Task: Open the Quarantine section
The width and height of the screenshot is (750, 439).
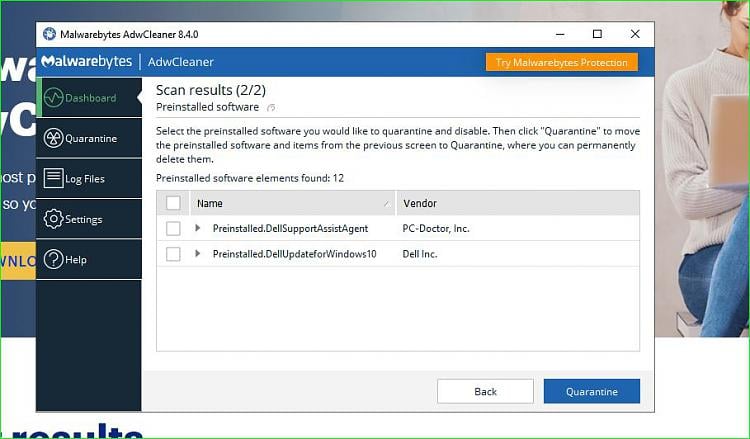Action: [89, 138]
